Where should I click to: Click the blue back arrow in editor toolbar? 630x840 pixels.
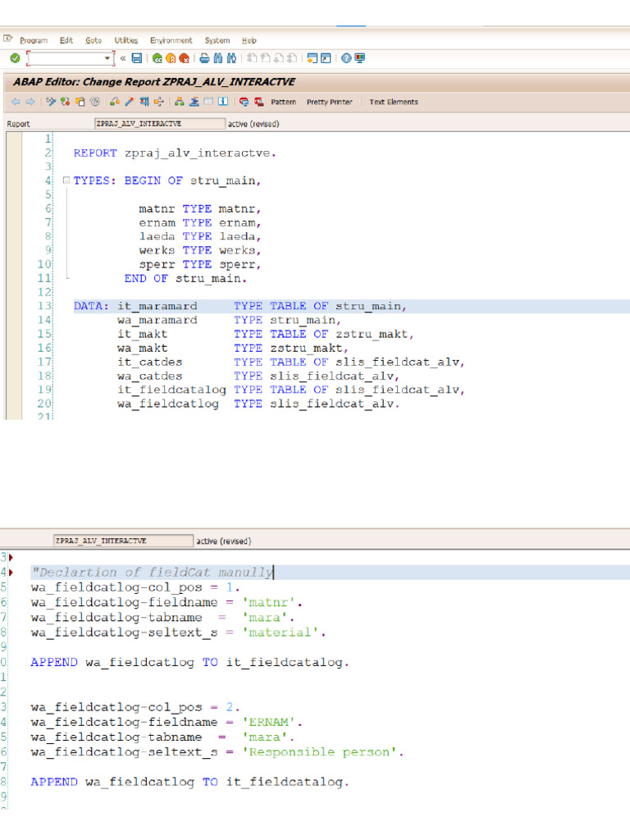coord(16,101)
